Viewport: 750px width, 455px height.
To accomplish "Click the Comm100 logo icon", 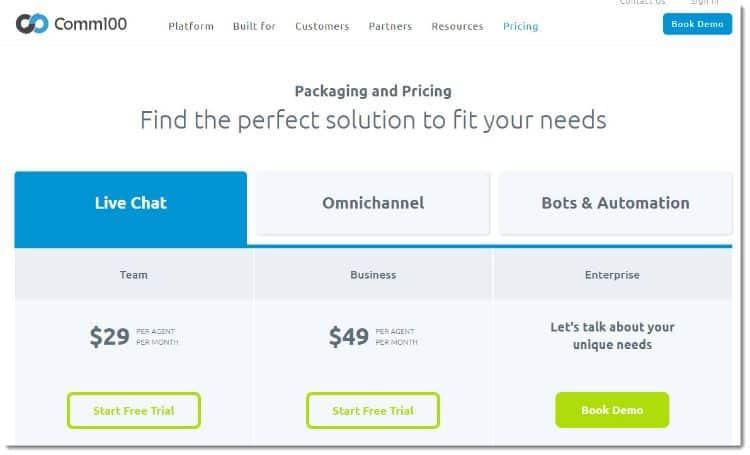I will pos(31,24).
